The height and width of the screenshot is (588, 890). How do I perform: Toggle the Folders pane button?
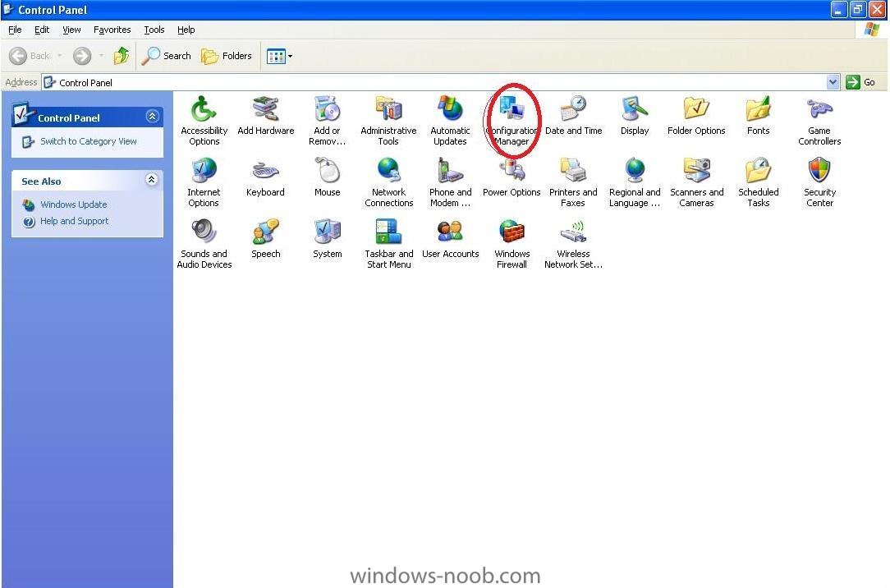(227, 56)
